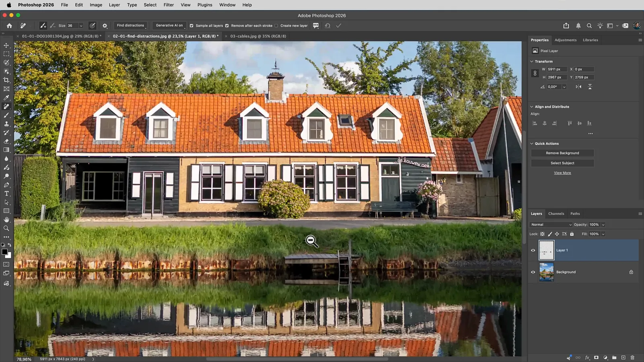
Task: Open the Search icon in top bar
Action: [589, 25]
